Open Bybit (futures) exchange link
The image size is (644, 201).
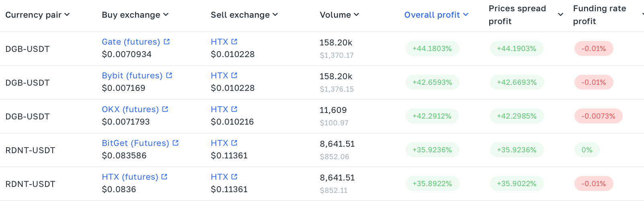132,76
